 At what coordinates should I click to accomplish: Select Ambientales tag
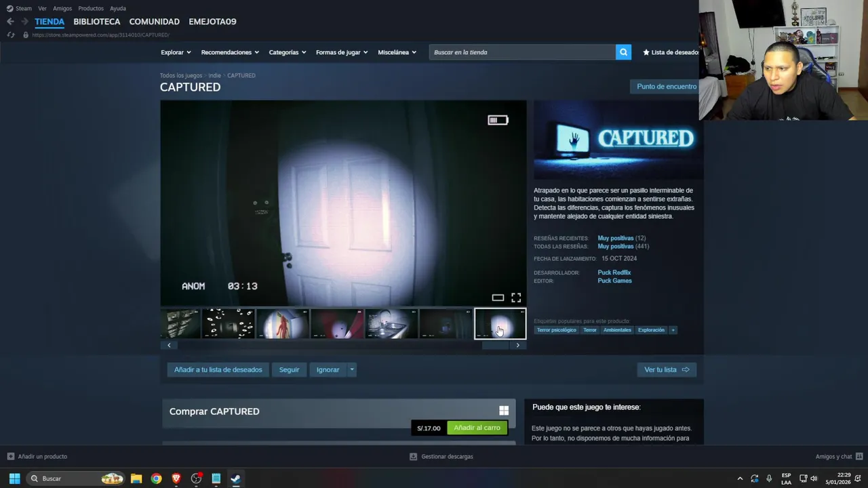click(617, 330)
